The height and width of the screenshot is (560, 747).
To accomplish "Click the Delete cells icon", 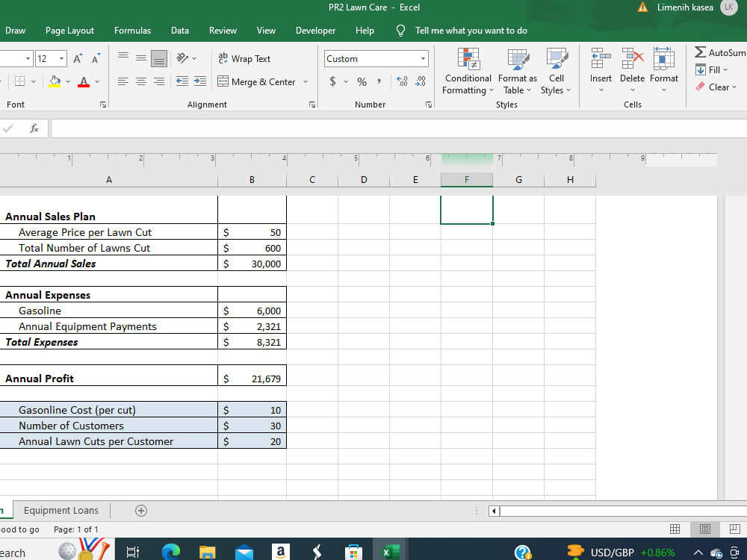I will (632, 58).
